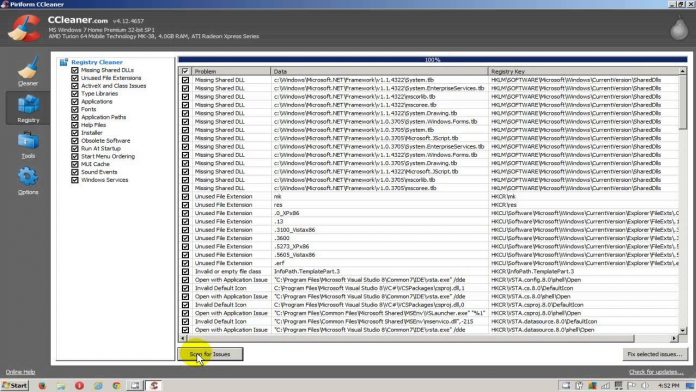This screenshot has height=392, width=696.
Task: Open the Options gear icon
Action: tap(28, 177)
